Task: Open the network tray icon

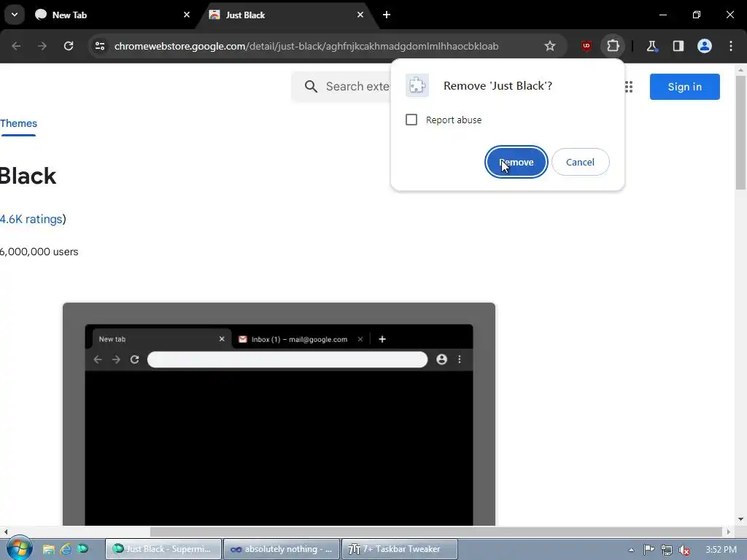Action: click(667, 550)
